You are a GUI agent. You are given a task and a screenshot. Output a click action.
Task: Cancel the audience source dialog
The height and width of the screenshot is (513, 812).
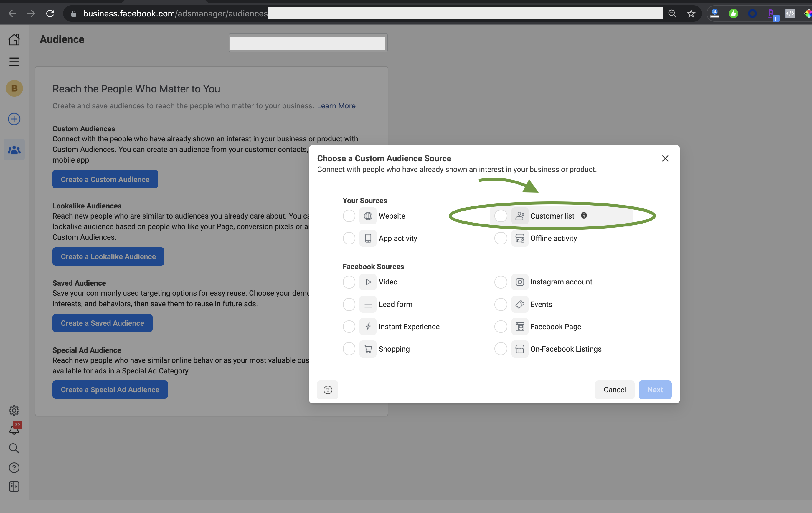(614, 390)
